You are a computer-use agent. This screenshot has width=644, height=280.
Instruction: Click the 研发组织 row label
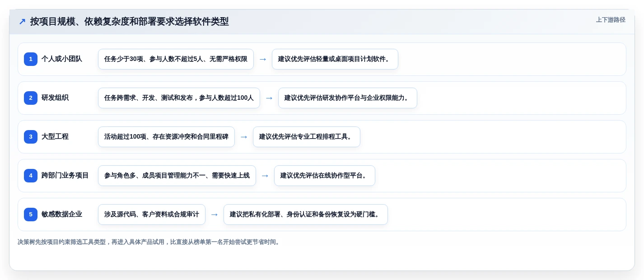point(55,98)
